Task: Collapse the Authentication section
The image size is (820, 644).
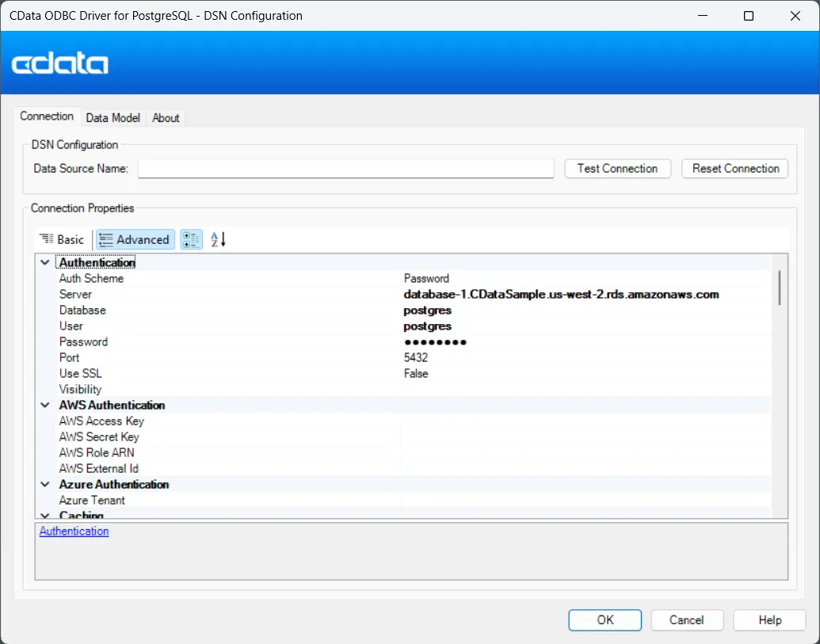Action: (x=44, y=262)
